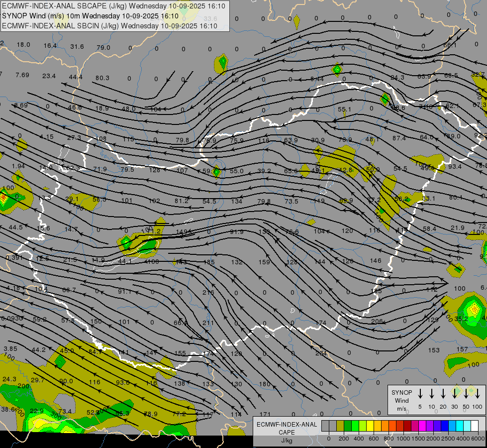Pick the amber swatch after 600 tick
This screenshot has height=448, width=487.
(x=378, y=426)
